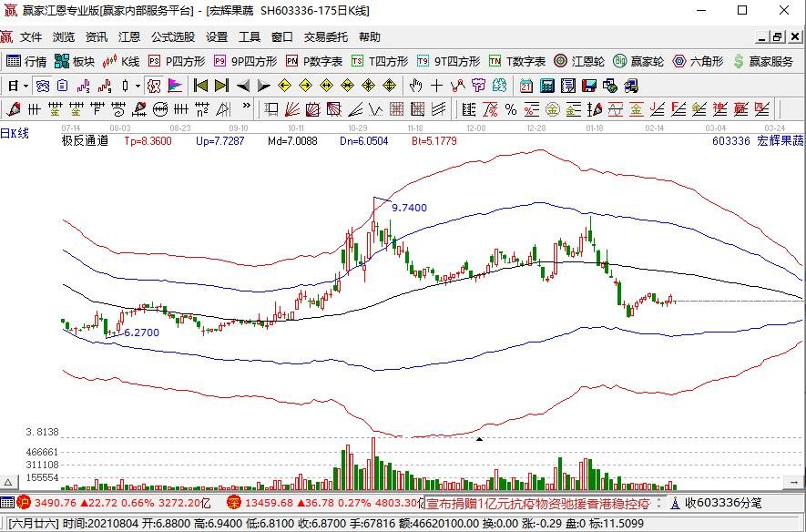Select the Gann fan rays tool
Image resolution: width=806 pixels, height=532 pixels.
(292, 109)
